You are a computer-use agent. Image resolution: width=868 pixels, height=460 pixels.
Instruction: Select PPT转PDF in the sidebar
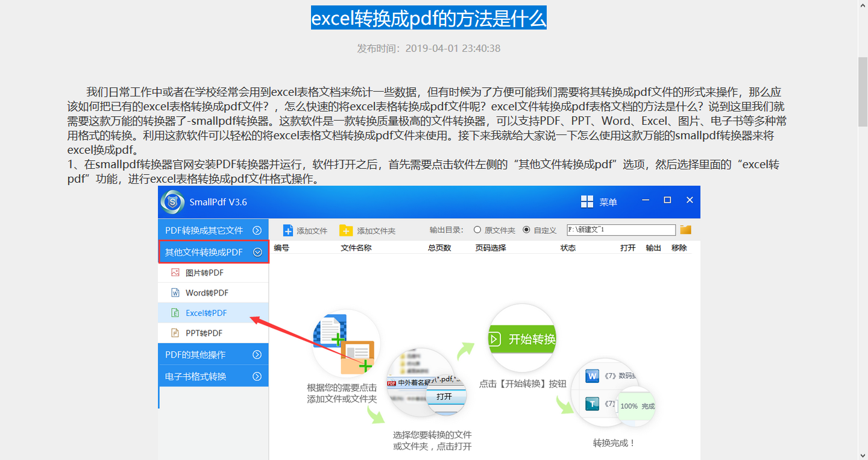pos(213,333)
